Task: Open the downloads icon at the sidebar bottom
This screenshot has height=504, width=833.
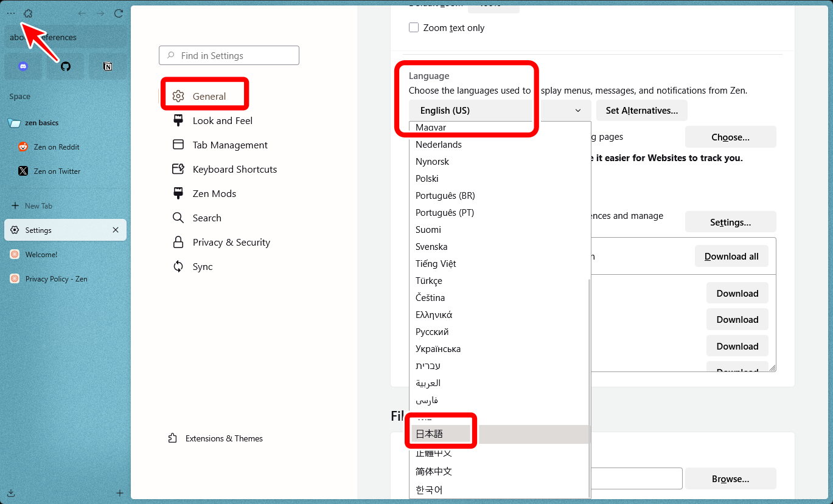Action: [11, 493]
